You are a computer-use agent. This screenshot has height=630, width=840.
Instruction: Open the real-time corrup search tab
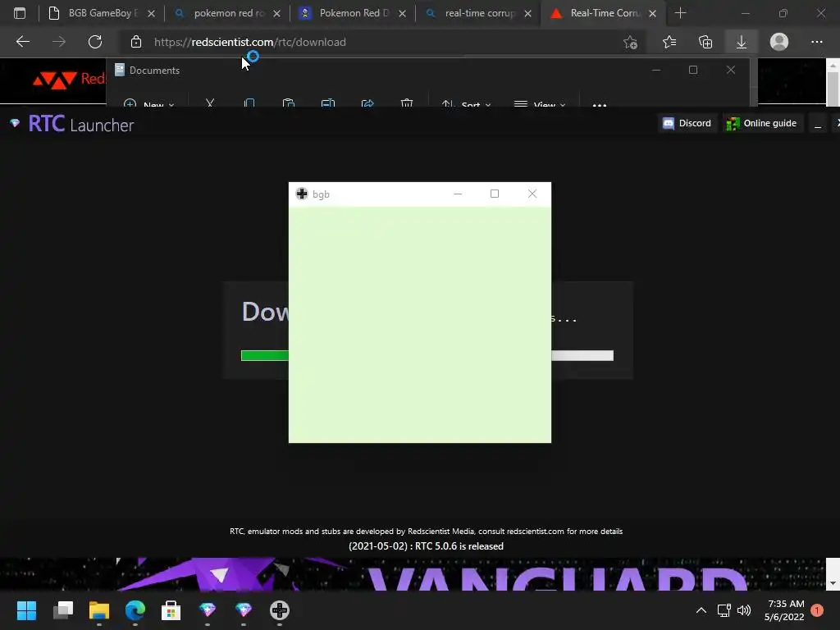[x=479, y=13]
